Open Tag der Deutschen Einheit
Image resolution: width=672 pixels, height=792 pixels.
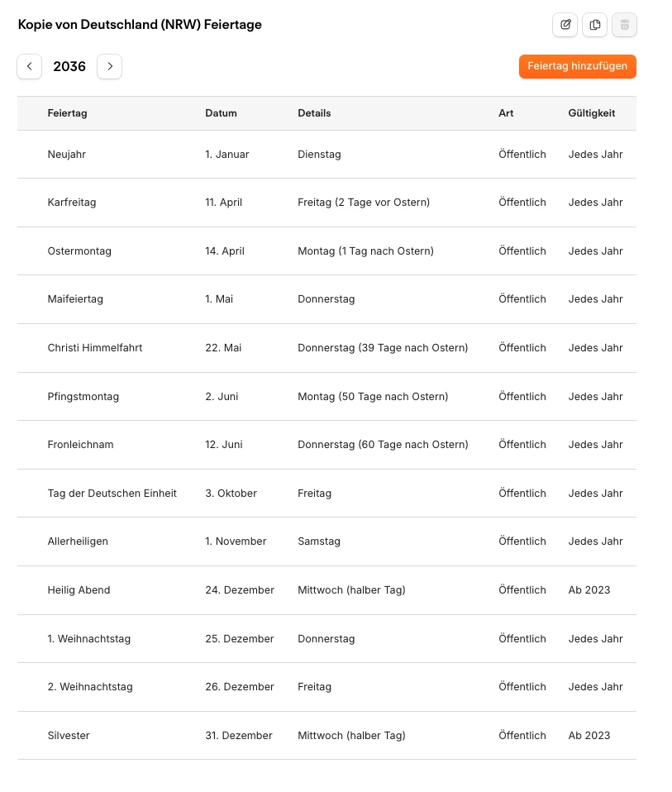[112, 494]
